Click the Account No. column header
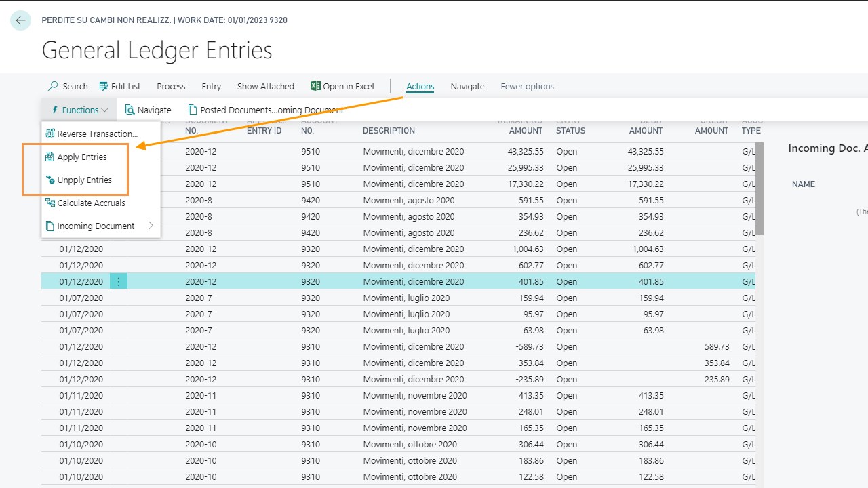 319,126
